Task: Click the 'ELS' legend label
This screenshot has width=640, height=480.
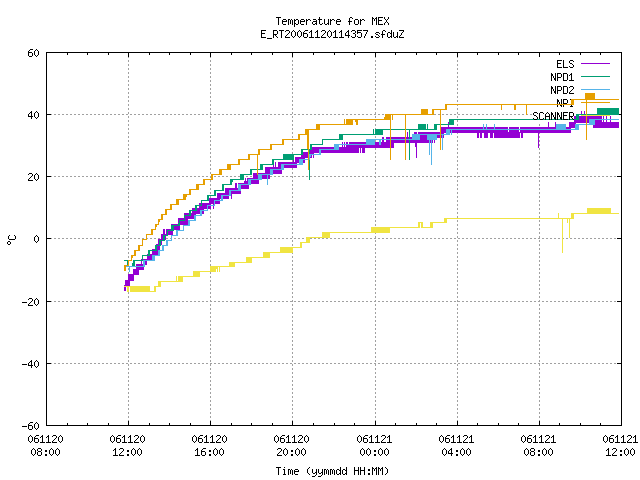Action: coord(565,64)
